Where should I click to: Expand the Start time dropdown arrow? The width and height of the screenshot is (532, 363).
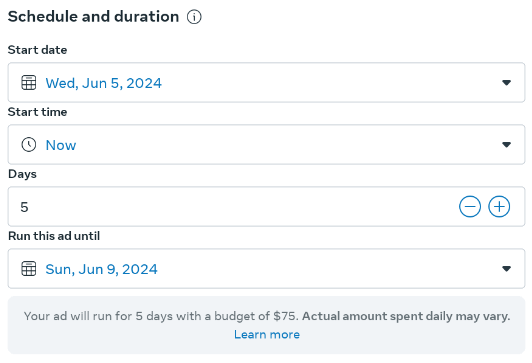tap(507, 145)
